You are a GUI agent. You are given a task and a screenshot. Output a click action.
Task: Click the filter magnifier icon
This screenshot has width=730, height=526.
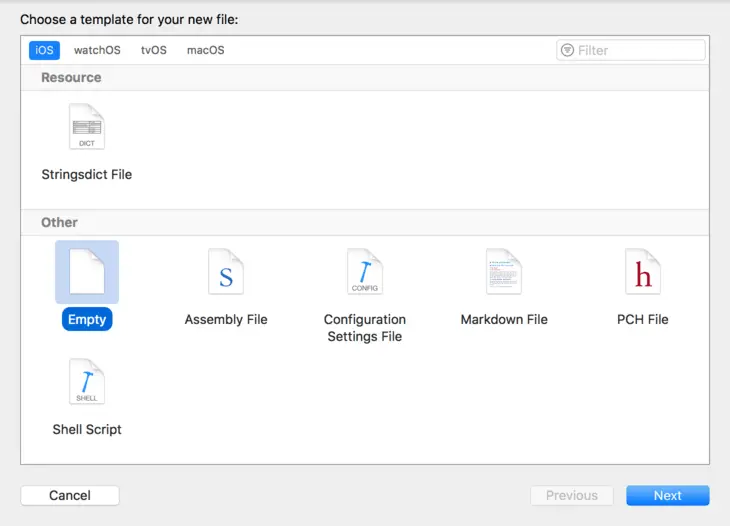[x=568, y=50]
